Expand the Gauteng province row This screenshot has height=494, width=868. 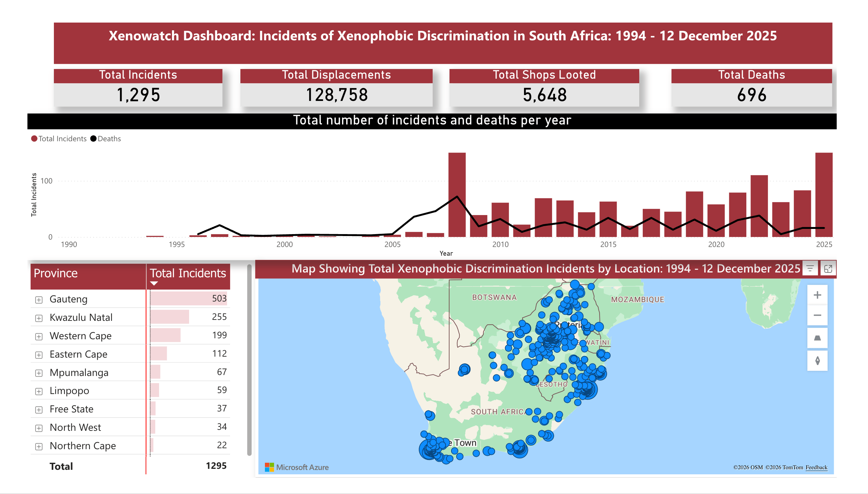[x=39, y=300]
